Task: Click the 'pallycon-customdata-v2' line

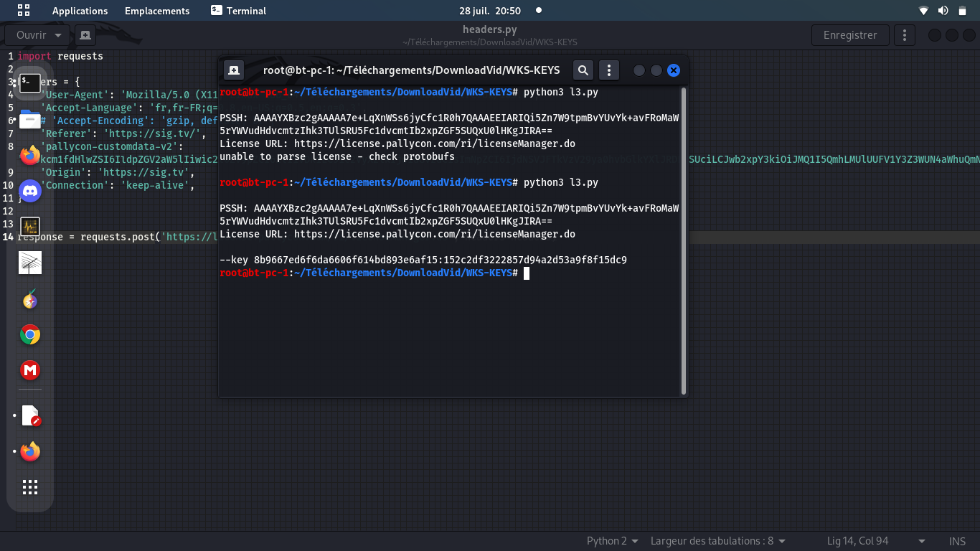Action: tap(112, 146)
